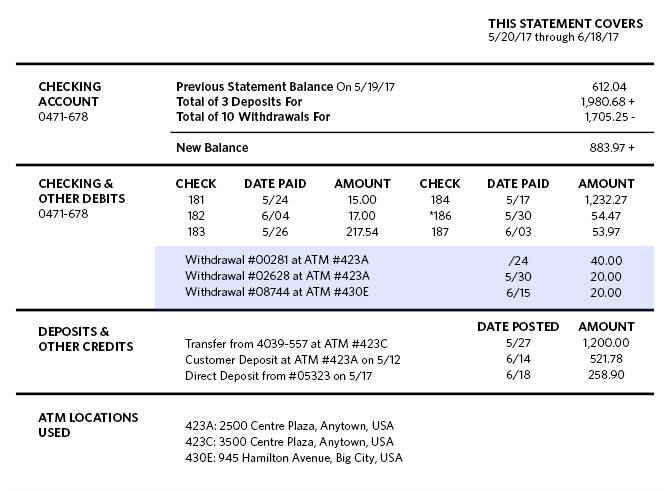Click the DATE POSTED column header

pos(518,327)
